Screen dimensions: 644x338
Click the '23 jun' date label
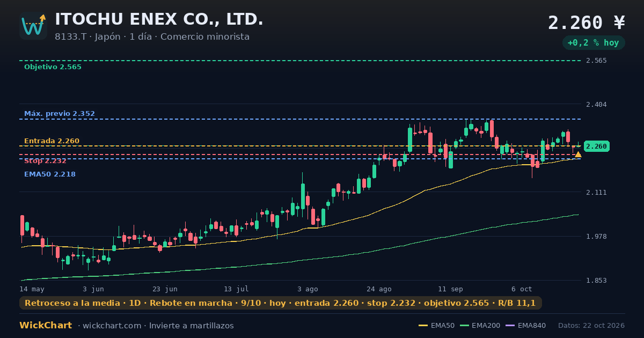point(165,289)
